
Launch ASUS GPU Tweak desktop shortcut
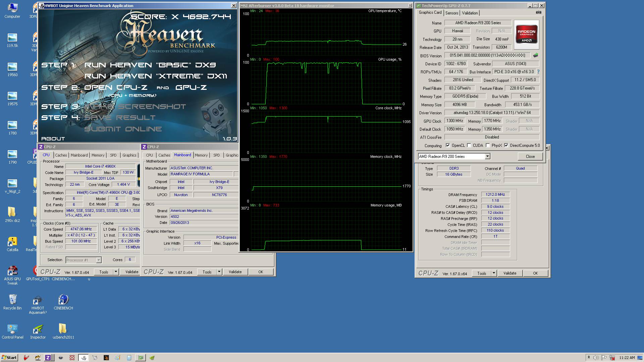(12, 275)
